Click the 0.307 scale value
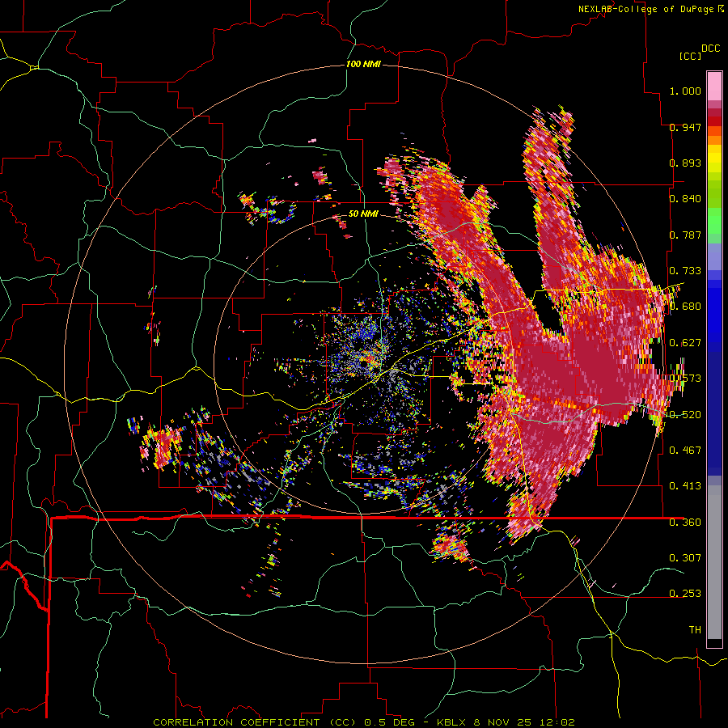 pos(685,557)
